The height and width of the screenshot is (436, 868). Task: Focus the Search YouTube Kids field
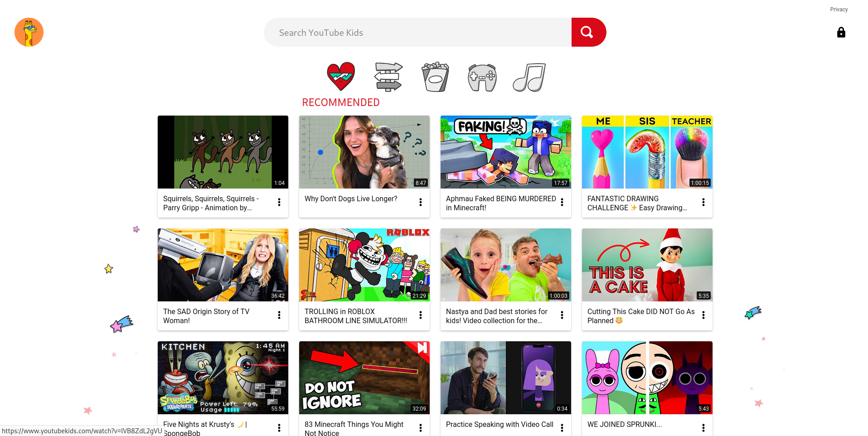[x=417, y=32]
